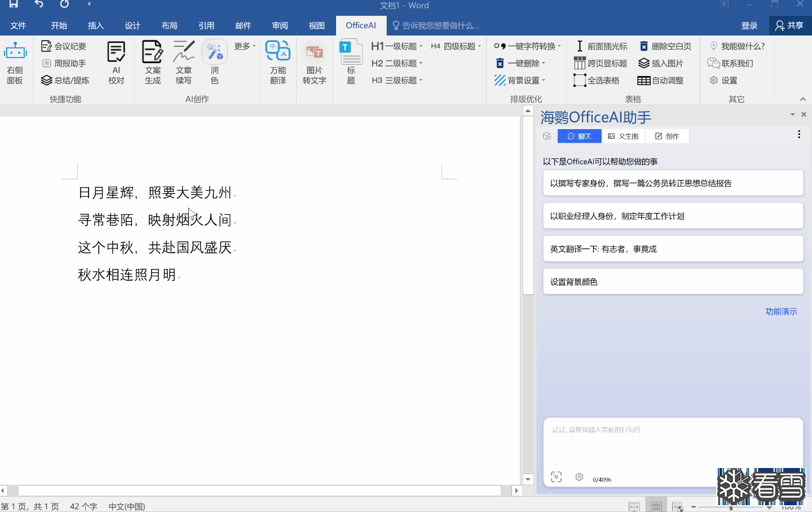Collapse the ribbon with the chevron
Image resolution: width=812 pixels, height=512 pixels.
coord(803,99)
